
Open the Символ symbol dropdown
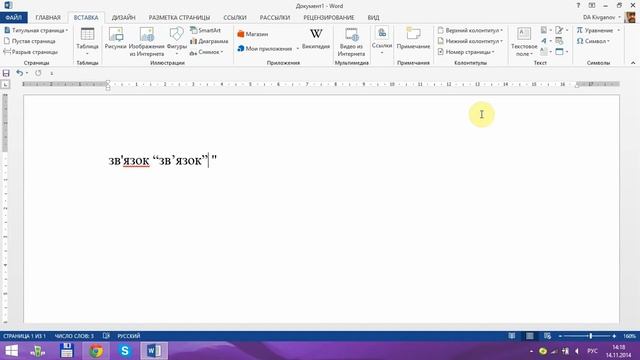pos(593,41)
